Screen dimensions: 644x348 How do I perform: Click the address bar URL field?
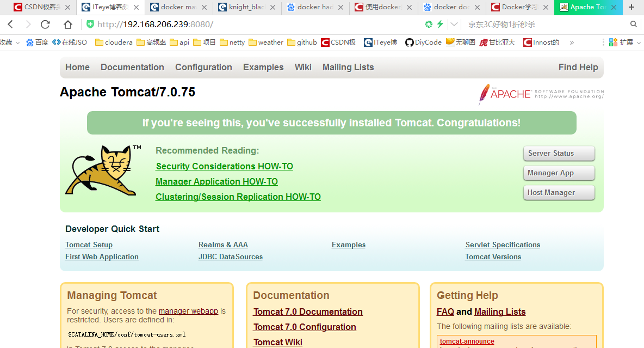[255, 25]
